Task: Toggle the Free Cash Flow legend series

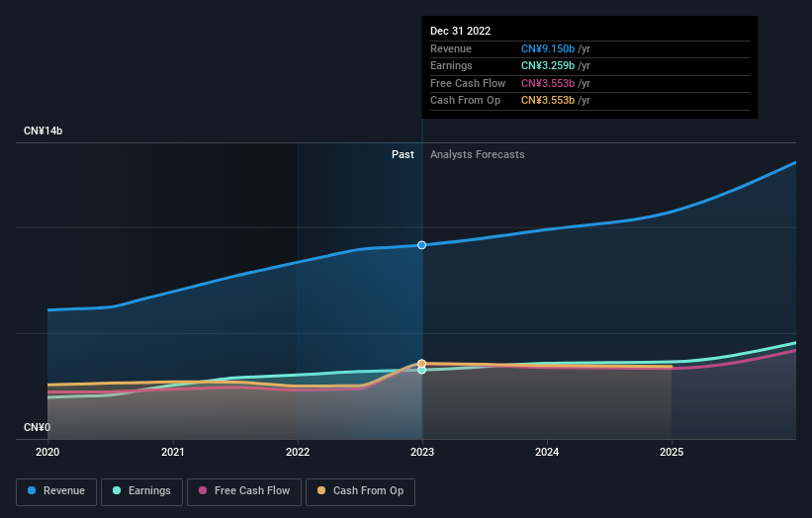Action: point(244,491)
